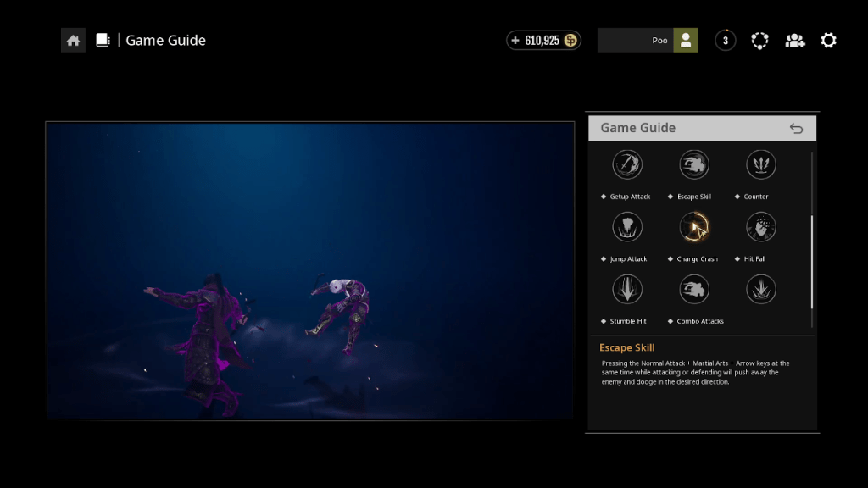The height and width of the screenshot is (488, 868).
Task: Click the level 3 circle badge
Action: (726, 41)
